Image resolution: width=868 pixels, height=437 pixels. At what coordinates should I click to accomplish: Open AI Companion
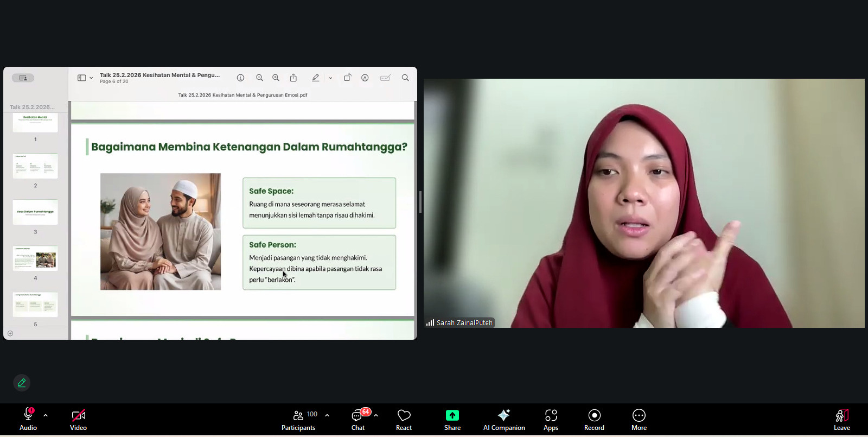pyautogui.click(x=504, y=419)
